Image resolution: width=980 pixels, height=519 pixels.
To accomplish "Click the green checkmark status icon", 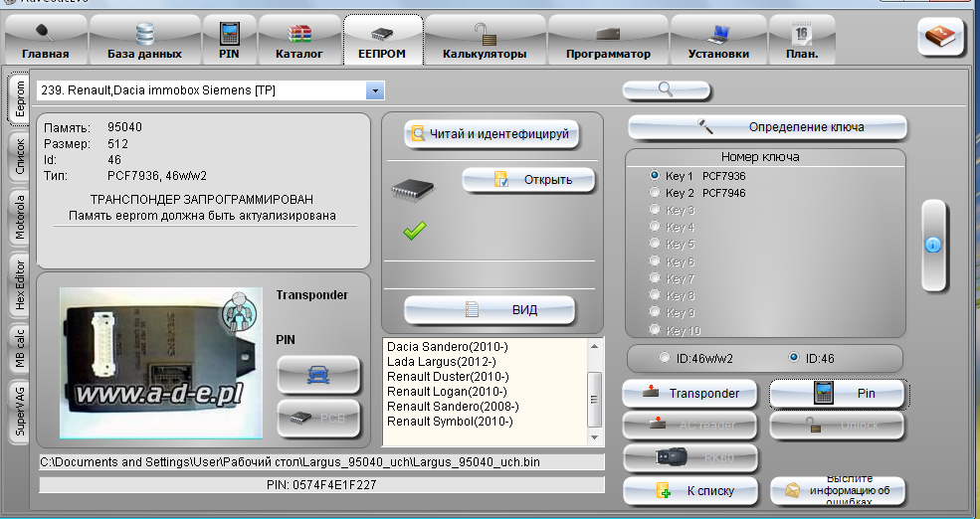I will (x=414, y=231).
